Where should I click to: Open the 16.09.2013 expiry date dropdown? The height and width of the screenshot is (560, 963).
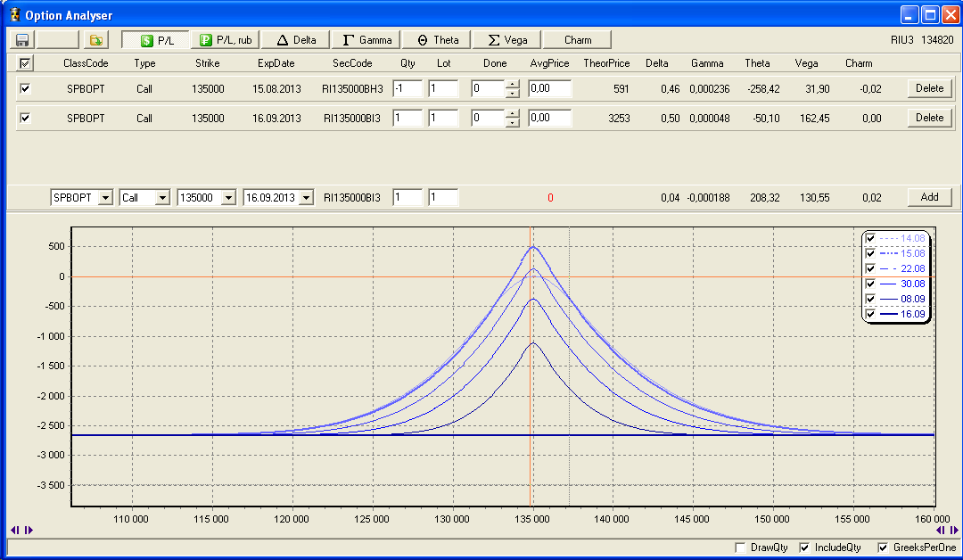306,198
